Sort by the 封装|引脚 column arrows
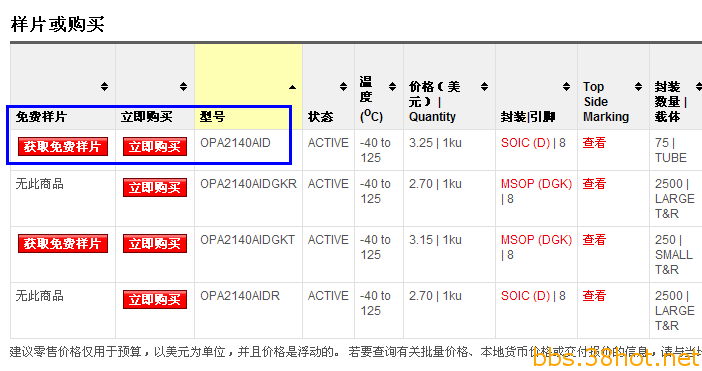 566,86
